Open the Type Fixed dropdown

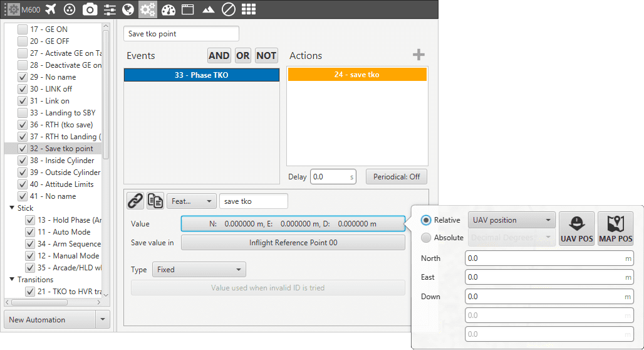(199, 269)
